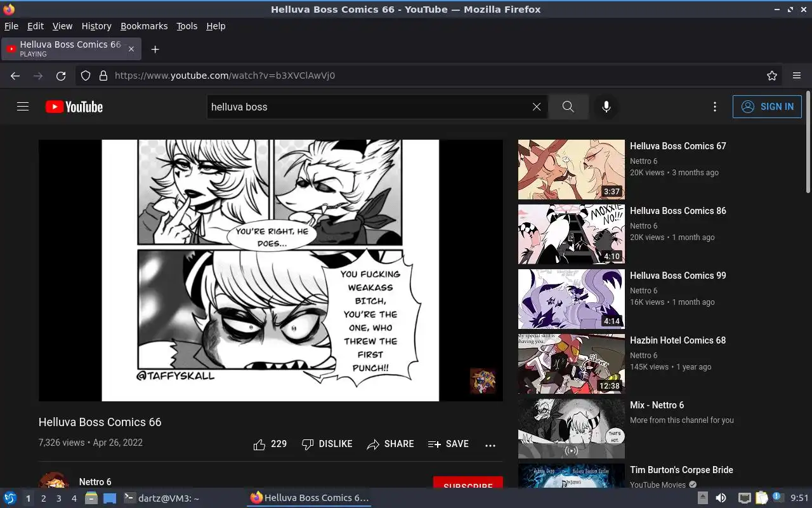Viewport: 812px width, 508px height.
Task: Click the SIGN IN button
Action: tap(767, 107)
